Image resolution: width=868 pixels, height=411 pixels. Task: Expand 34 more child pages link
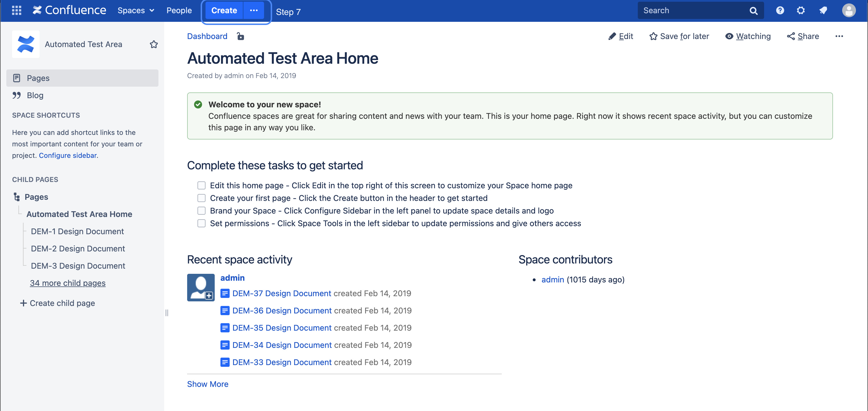pyautogui.click(x=67, y=283)
